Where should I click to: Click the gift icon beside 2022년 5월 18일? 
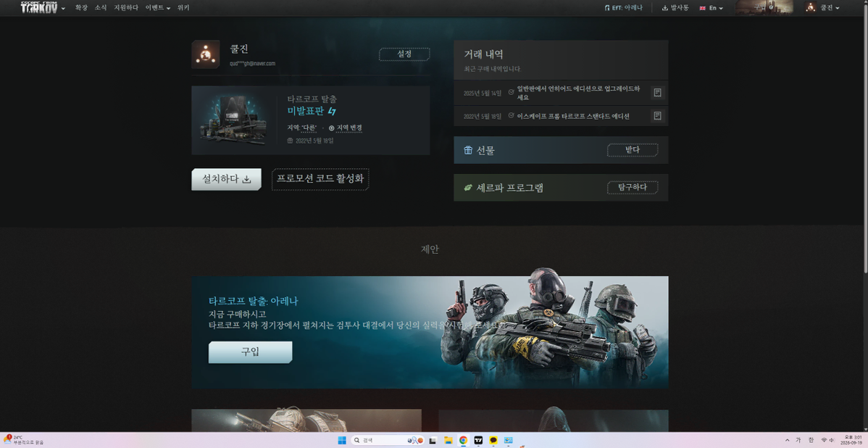(290, 141)
